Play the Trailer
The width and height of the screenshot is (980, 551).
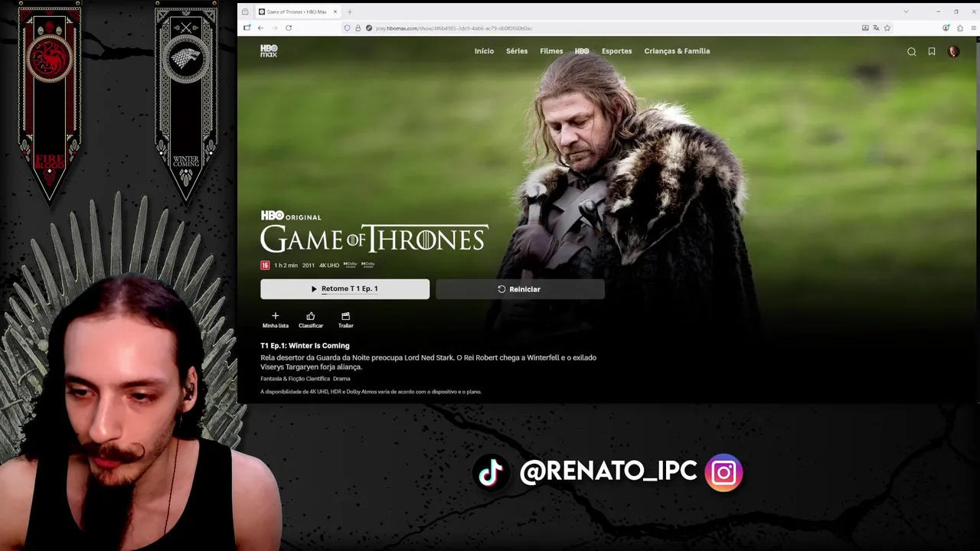point(345,320)
